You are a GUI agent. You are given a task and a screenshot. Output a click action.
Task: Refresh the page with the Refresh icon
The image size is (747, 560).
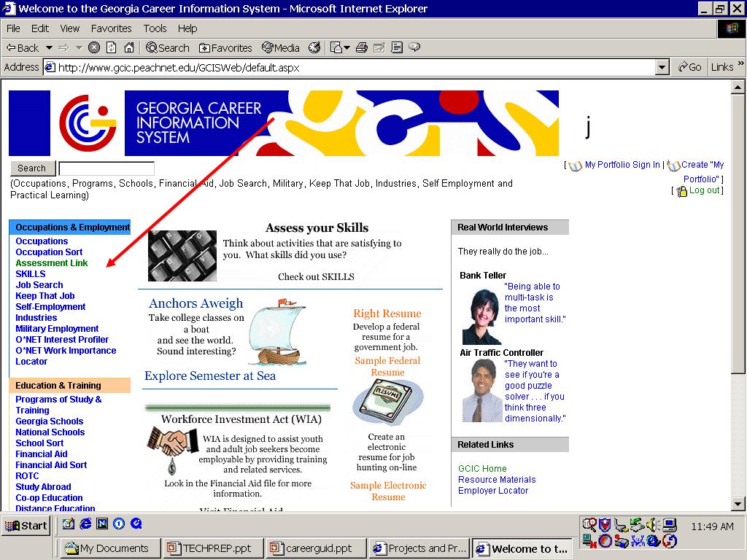pyautogui.click(x=112, y=47)
